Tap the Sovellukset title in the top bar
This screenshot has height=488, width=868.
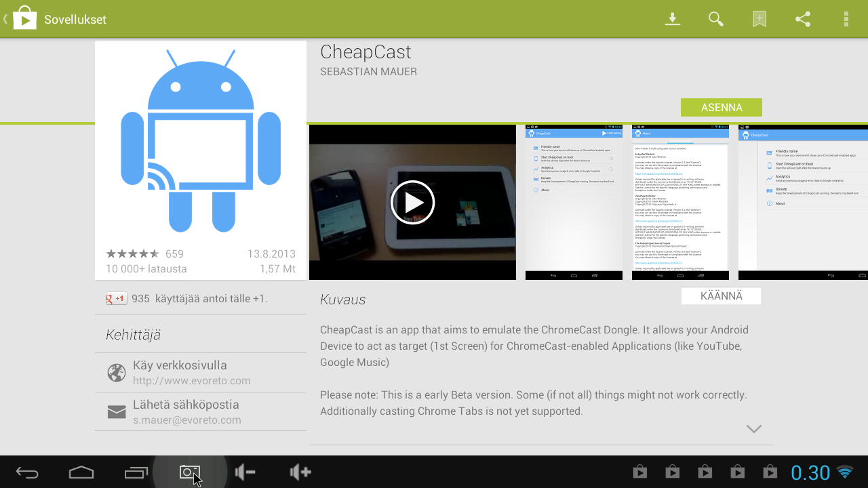point(75,20)
